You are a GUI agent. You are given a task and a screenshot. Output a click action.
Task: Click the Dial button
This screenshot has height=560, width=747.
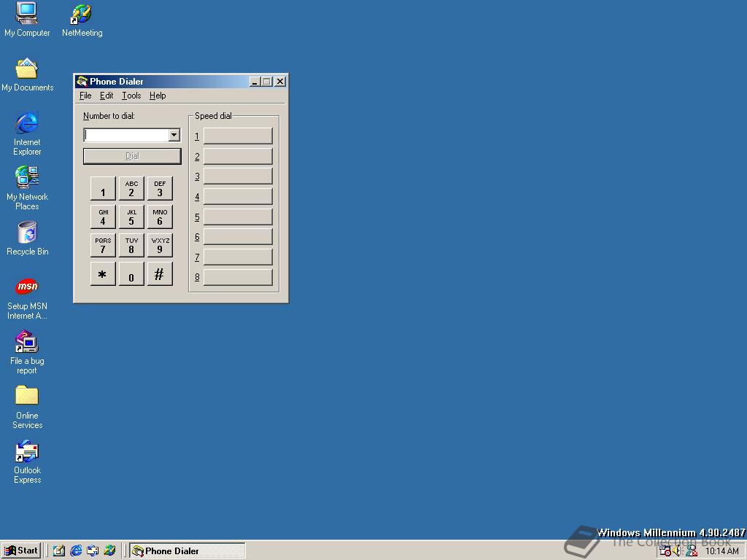pos(132,156)
